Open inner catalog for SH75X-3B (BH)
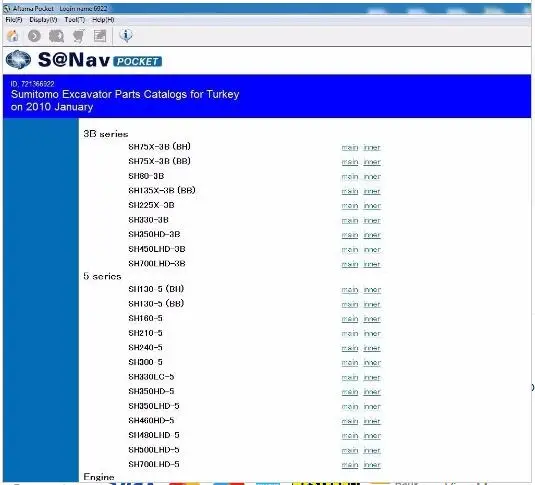Screen dimensions: 535x485 372,147
